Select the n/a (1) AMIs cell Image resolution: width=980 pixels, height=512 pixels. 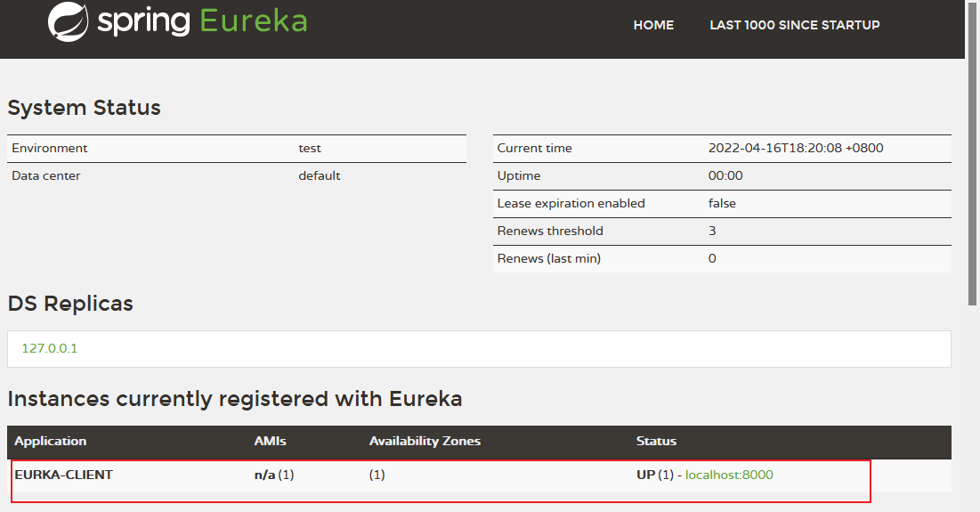coord(274,475)
